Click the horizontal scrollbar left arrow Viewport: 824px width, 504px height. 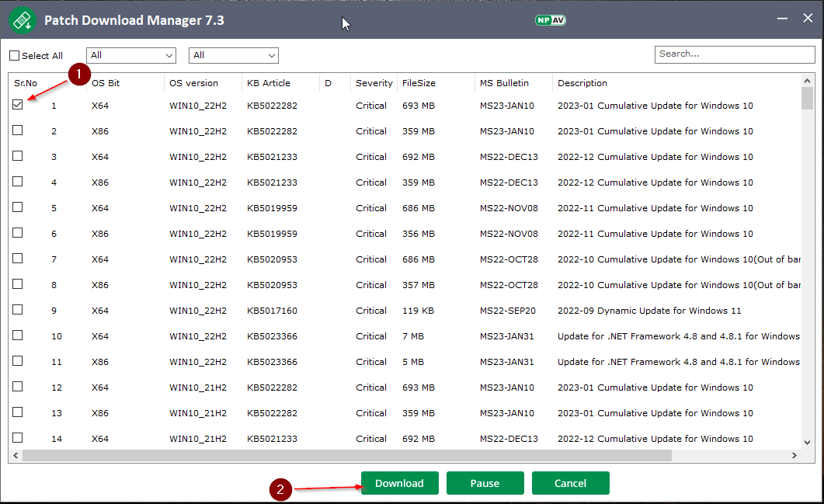point(16,455)
